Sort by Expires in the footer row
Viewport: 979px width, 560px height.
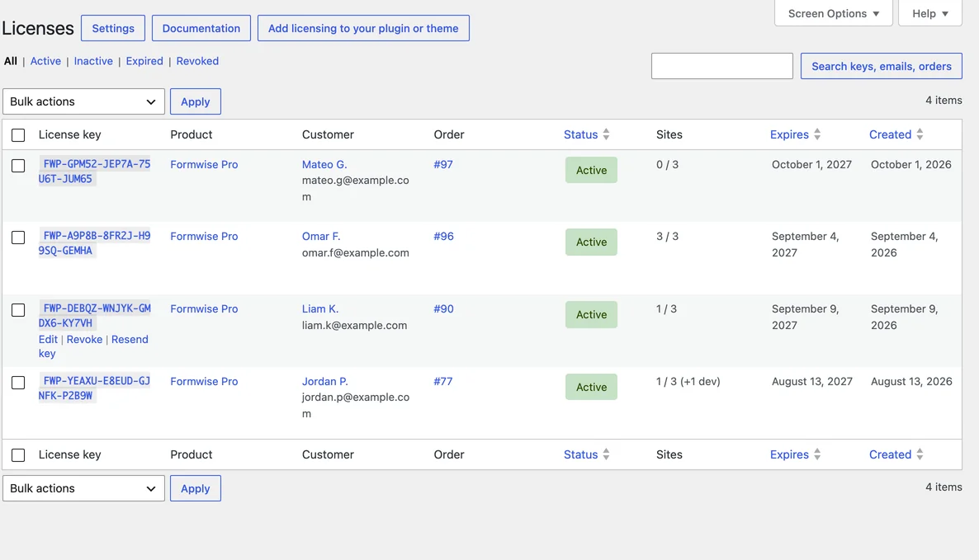pyautogui.click(x=789, y=454)
